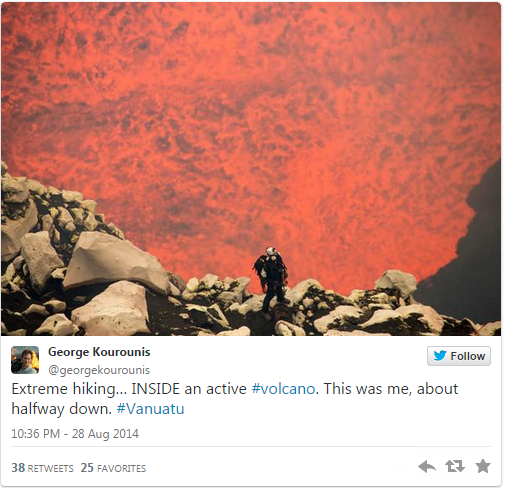Click the words 'halfway down.' in the tweet
The height and width of the screenshot is (488, 505).
click(62, 409)
